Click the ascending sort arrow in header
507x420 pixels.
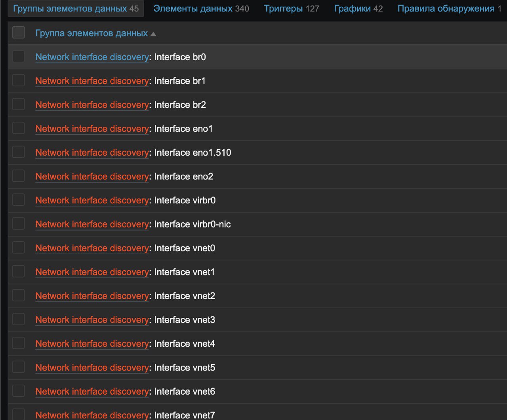click(153, 34)
